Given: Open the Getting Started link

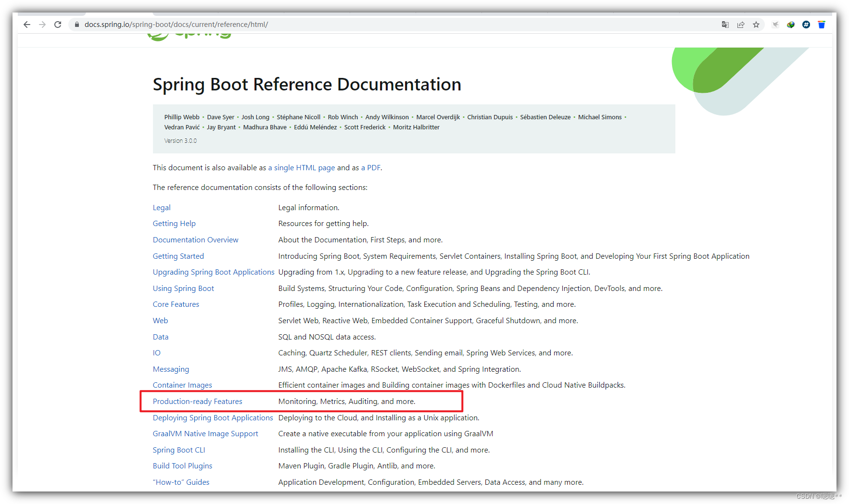Looking at the screenshot, I should (178, 256).
